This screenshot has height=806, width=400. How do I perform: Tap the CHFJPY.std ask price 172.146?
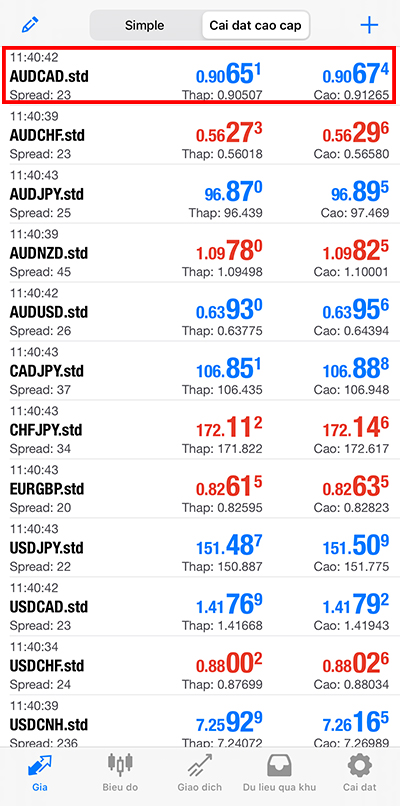pos(356,429)
